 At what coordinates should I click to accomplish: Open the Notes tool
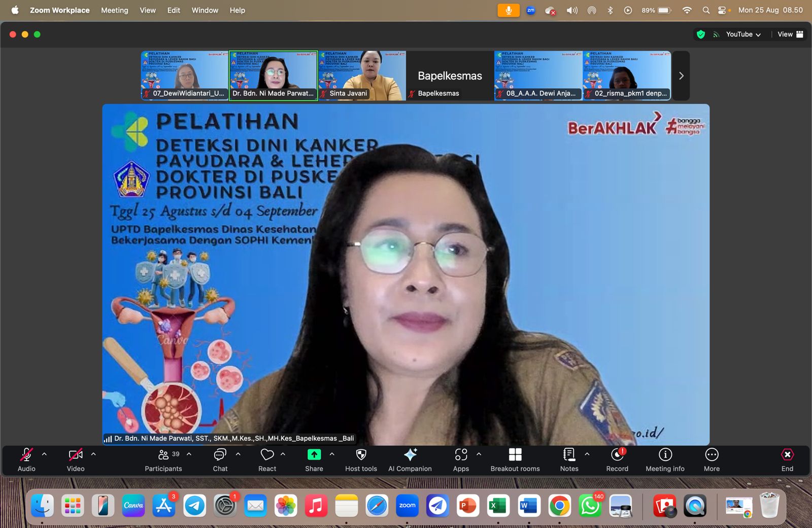pos(569,460)
